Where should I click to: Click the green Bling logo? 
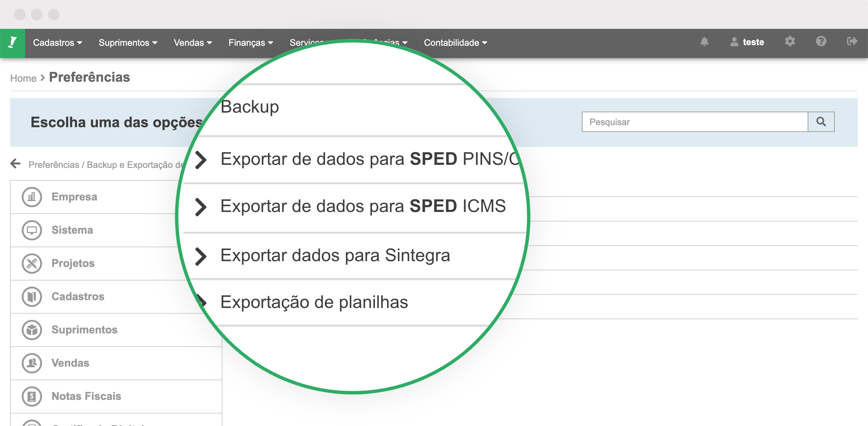pyautogui.click(x=13, y=42)
